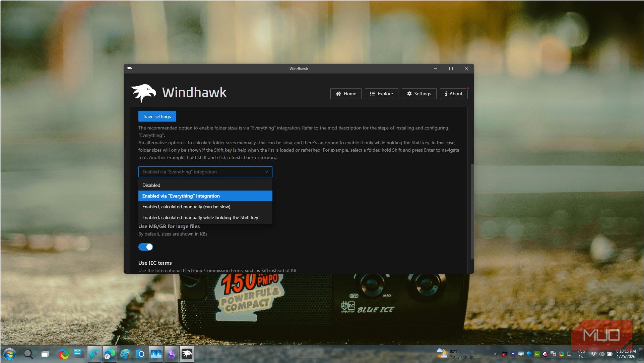The width and height of the screenshot is (644, 363).
Task: Pick calculated manually while holding Shift key
Action: 205,217
